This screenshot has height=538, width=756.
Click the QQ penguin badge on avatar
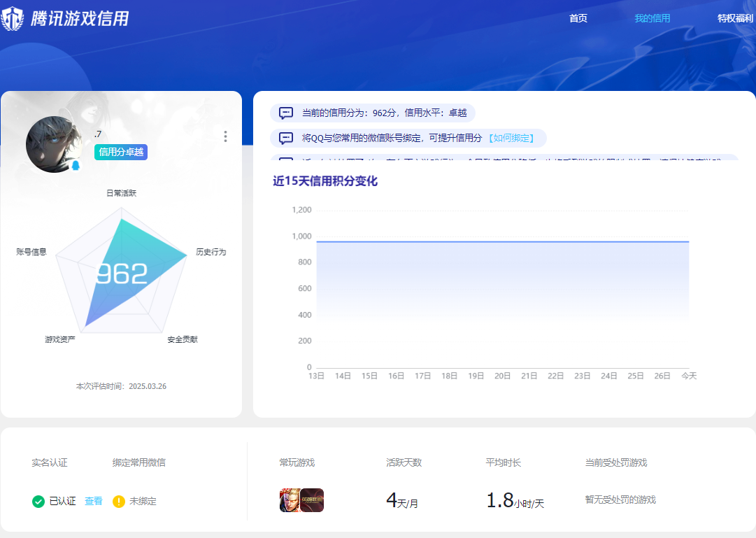click(x=76, y=166)
